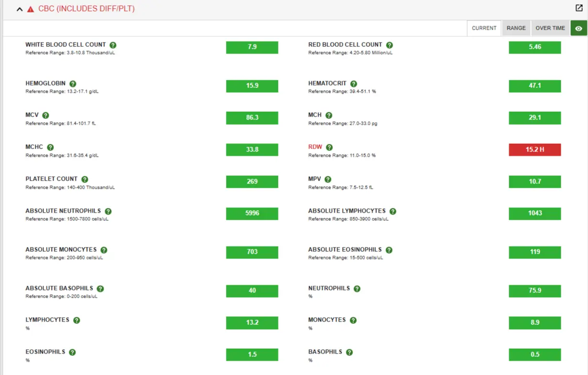588x375 pixels.
Task: Click the RDW help question mark icon
Action: click(x=329, y=148)
